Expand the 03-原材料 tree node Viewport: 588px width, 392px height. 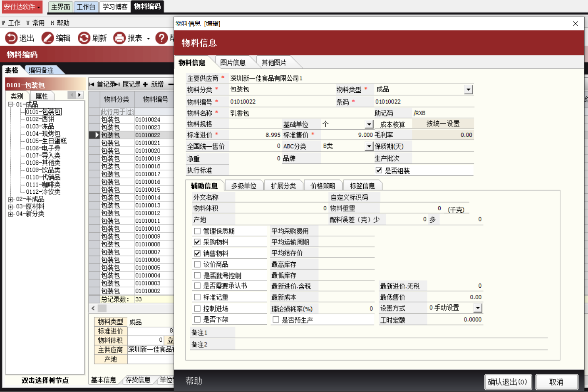click(x=10, y=207)
